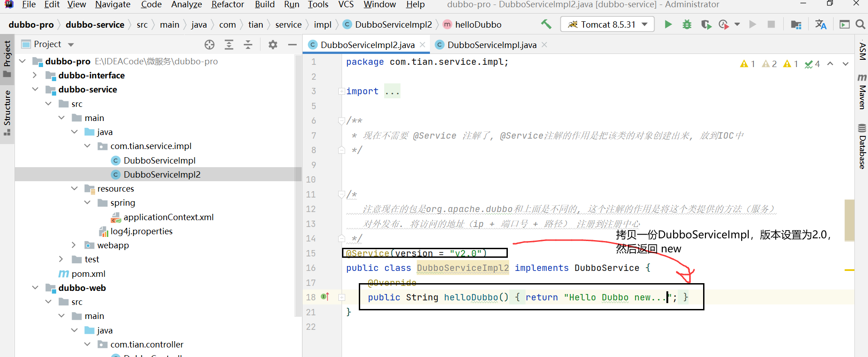The height and width of the screenshot is (357, 868).
Task: Toggle the Maven tool window
Action: point(862,92)
